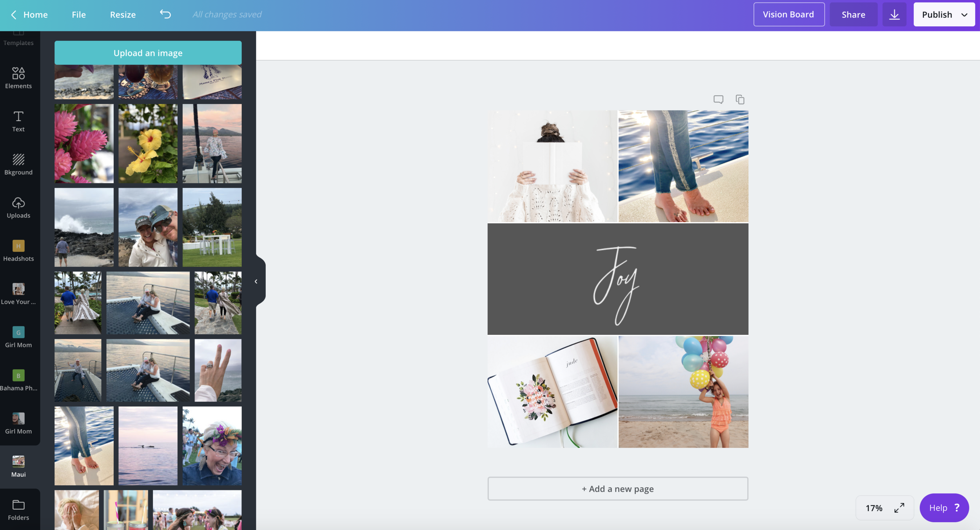Open the Maui folder in sidebar
Image resolution: width=980 pixels, height=530 pixels.
(18, 466)
